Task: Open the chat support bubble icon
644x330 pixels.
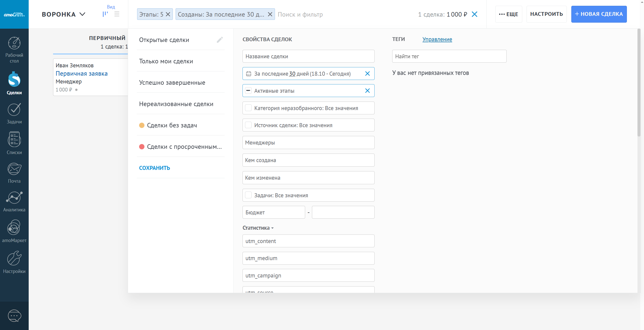Action: [x=14, y=316]
